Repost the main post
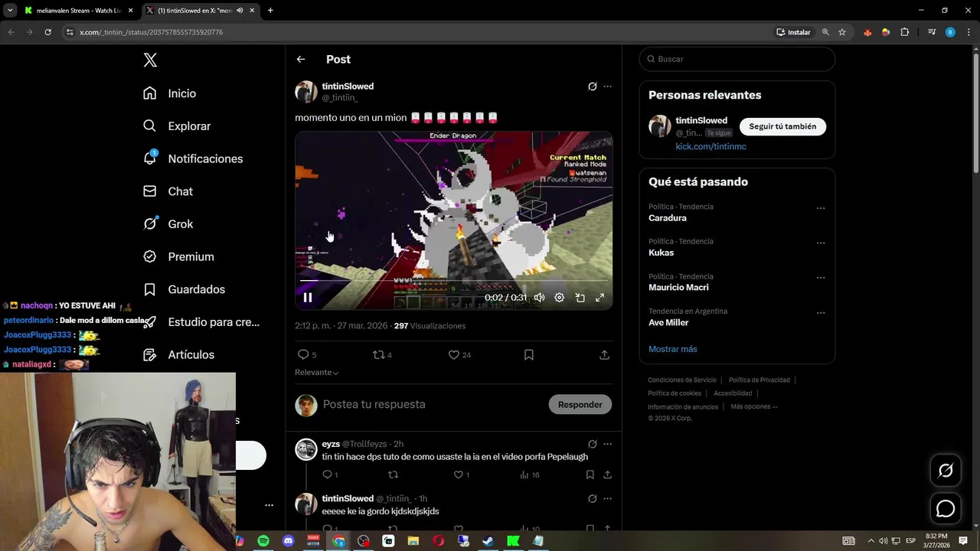 [x=381, y=355]
